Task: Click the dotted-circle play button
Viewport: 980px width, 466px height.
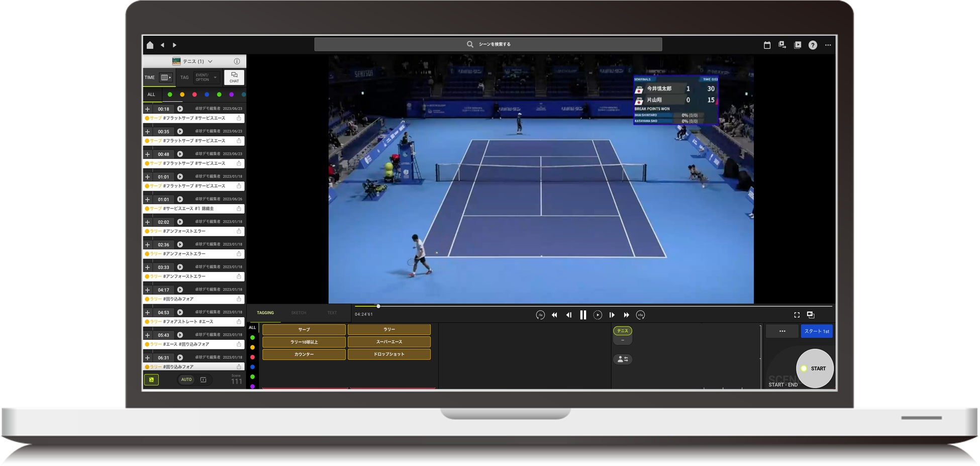Action: point(598,315)
